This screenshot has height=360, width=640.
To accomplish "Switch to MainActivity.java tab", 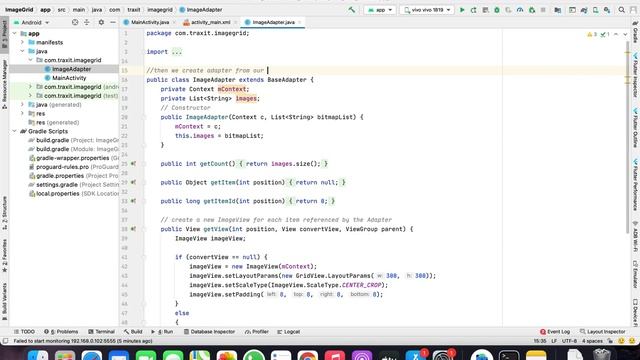I will click(150, 22).
